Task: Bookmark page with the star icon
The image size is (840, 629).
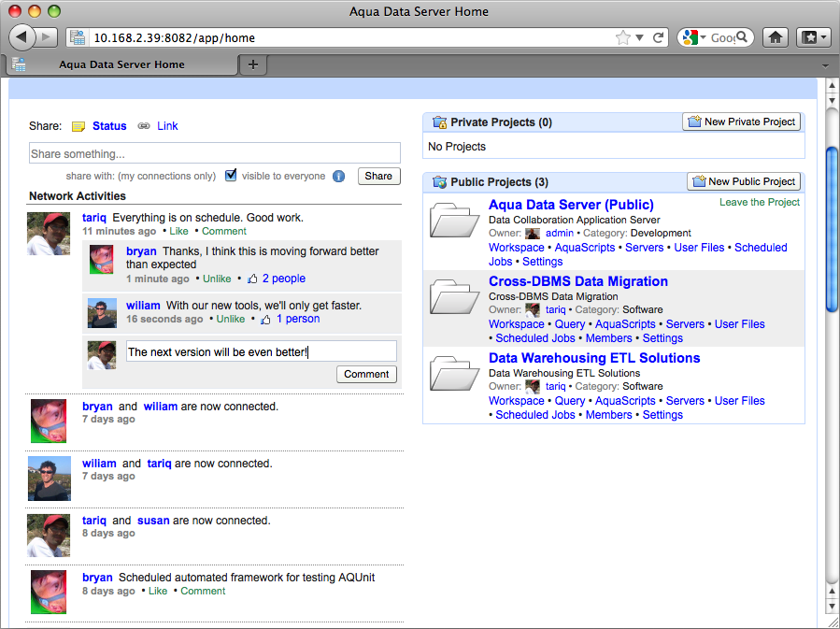Action: [x=622, y=37]
